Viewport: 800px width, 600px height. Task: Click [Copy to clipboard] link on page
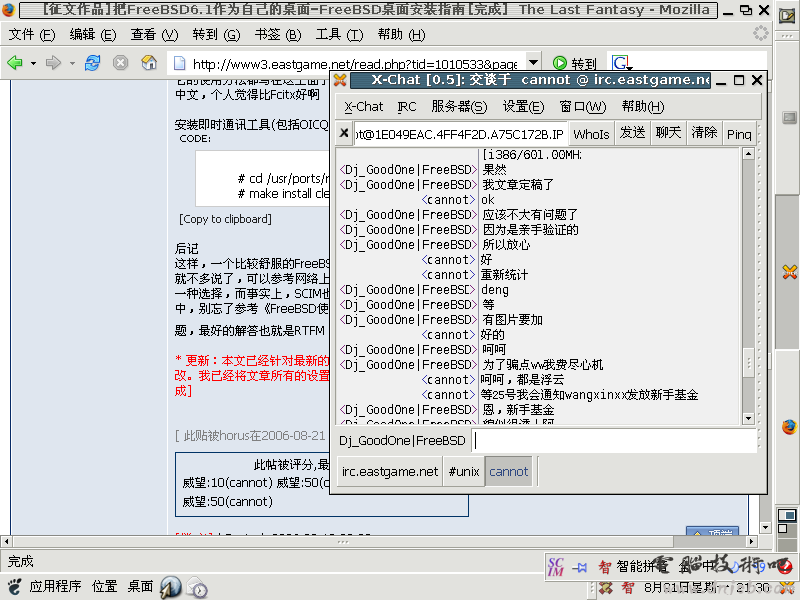click(x=225, y=219)
